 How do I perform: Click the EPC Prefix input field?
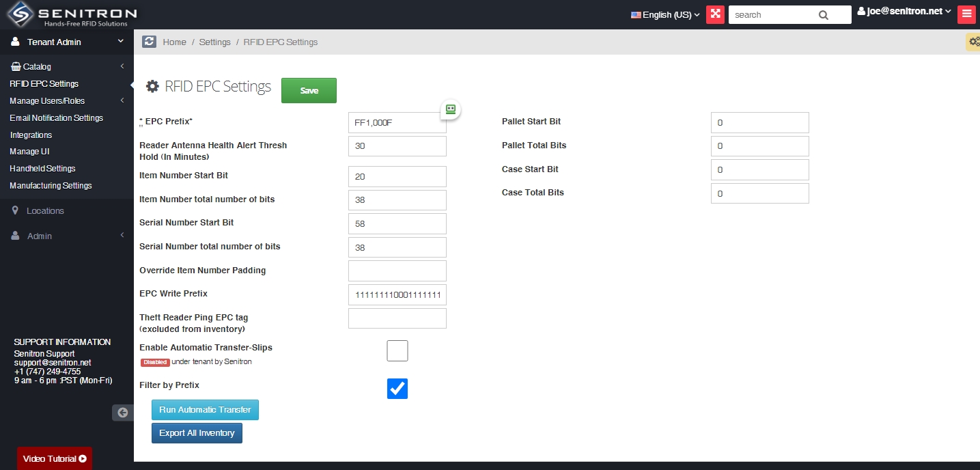click(x=397, y=123)
